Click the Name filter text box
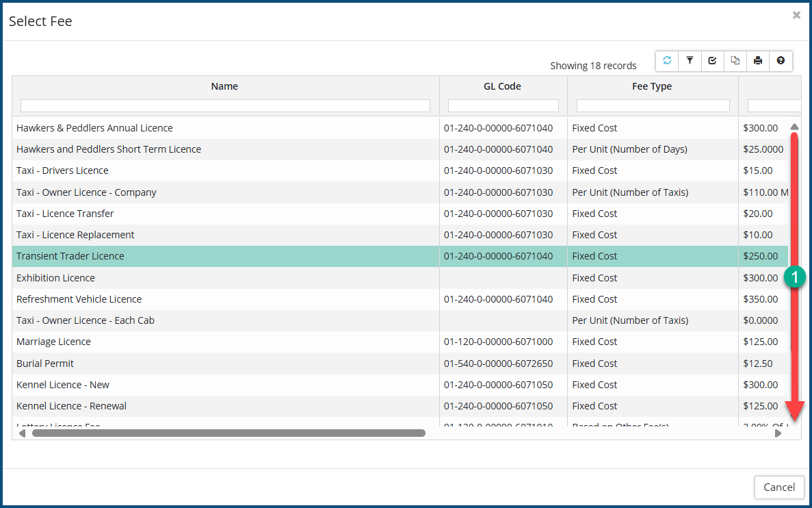This screenshot has height=508, width=812. (x=225, y=106)
